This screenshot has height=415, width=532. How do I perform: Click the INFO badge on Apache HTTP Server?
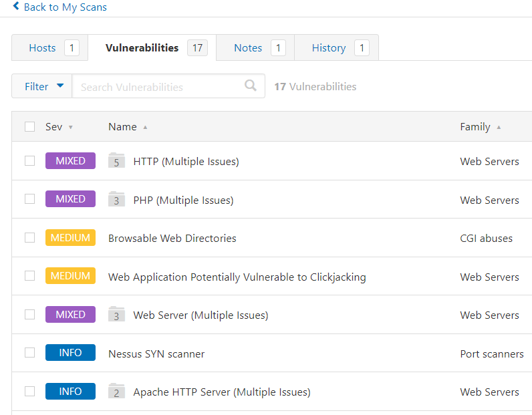[x=71, y=391]
